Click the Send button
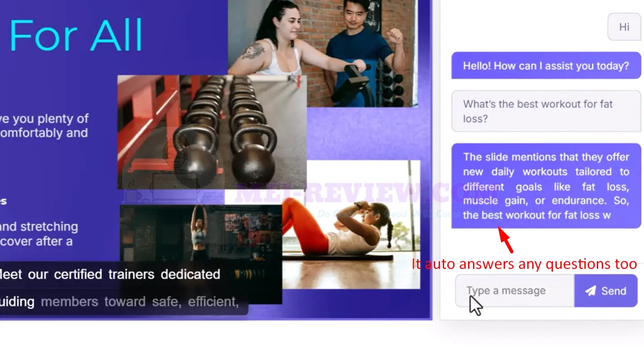The image size is (644, 355). click(606, 291)
